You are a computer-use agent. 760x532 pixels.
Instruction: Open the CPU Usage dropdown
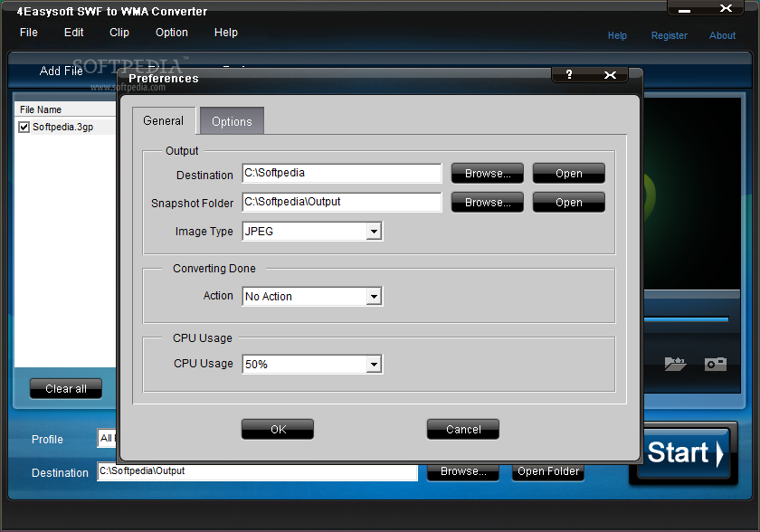pos(374,364)
